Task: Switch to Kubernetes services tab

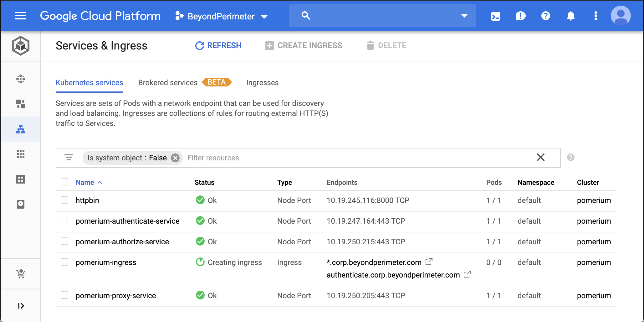Action: click(x=89, y=83)
